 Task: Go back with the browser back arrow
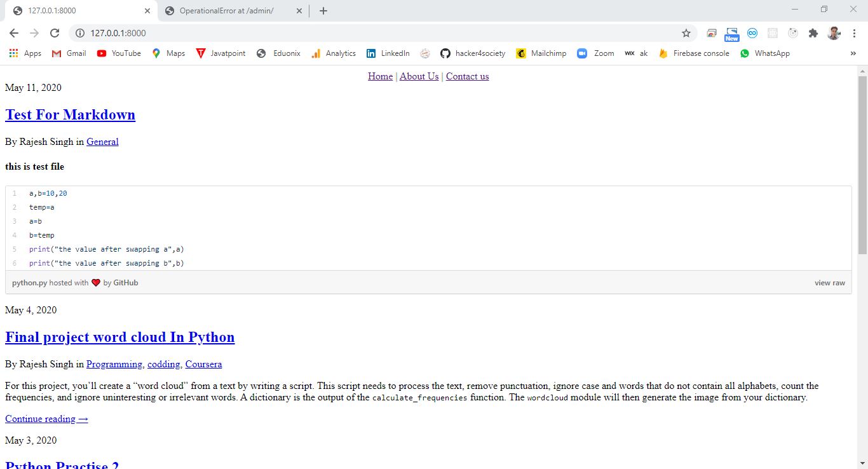14,33
